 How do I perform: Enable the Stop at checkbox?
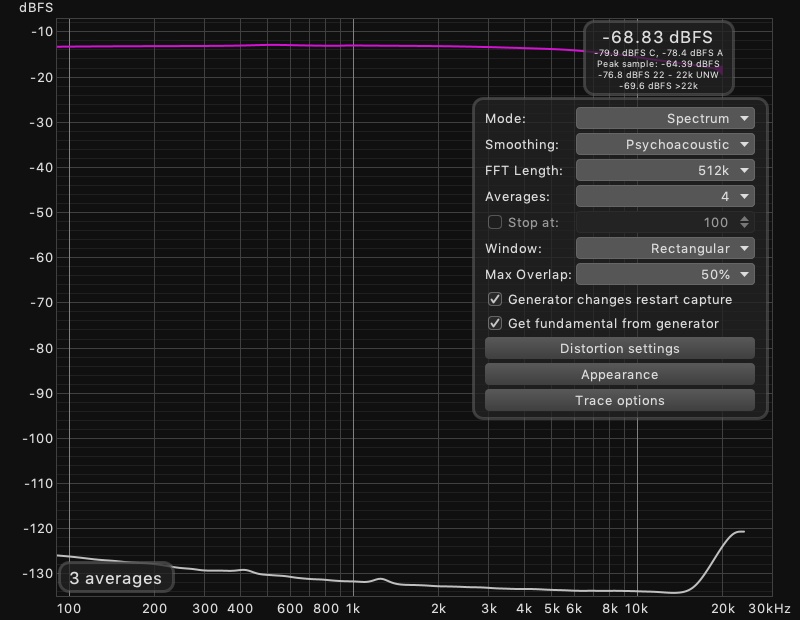click(x=494, y=223)
